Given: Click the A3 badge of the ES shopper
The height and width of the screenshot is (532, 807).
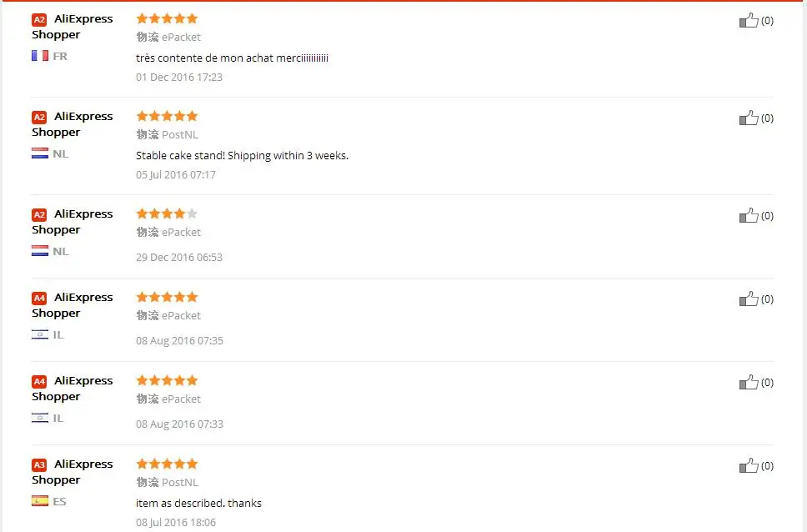Looking at the screenshot, I should (x=39, y=464).
